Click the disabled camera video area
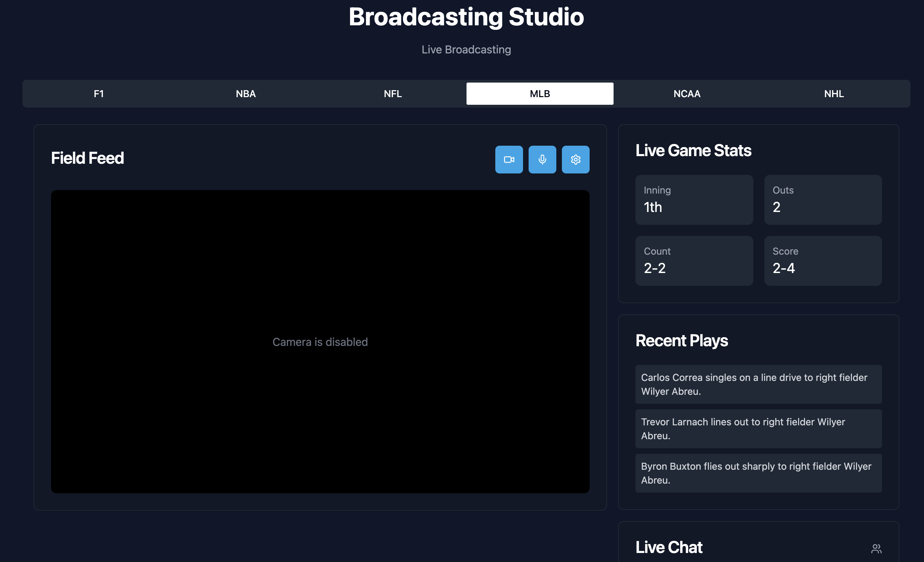Screen dimensions: 924x562 coord(320,341)
